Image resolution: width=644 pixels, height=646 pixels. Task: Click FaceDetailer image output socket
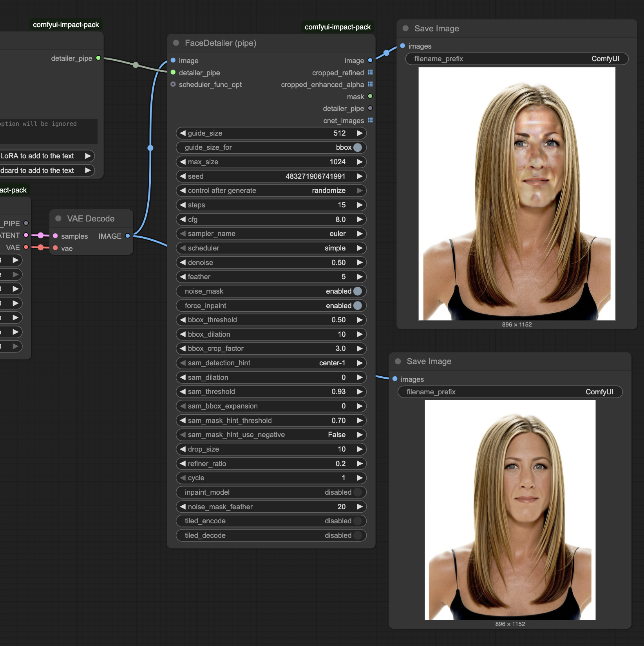pos(370,60)
